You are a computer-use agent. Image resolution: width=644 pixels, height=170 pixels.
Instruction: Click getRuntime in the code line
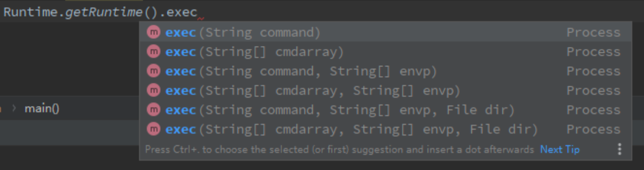104,12
